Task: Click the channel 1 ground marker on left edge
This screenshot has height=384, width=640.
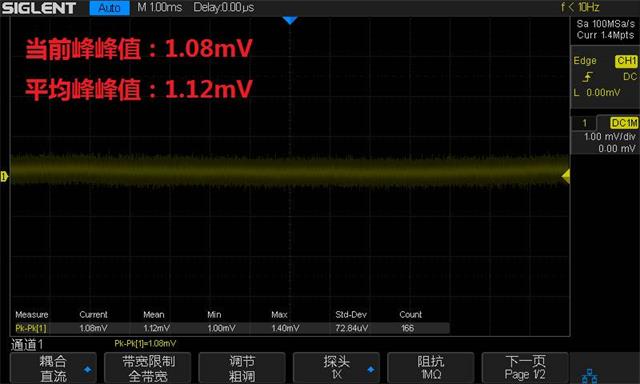Action: 4,176
